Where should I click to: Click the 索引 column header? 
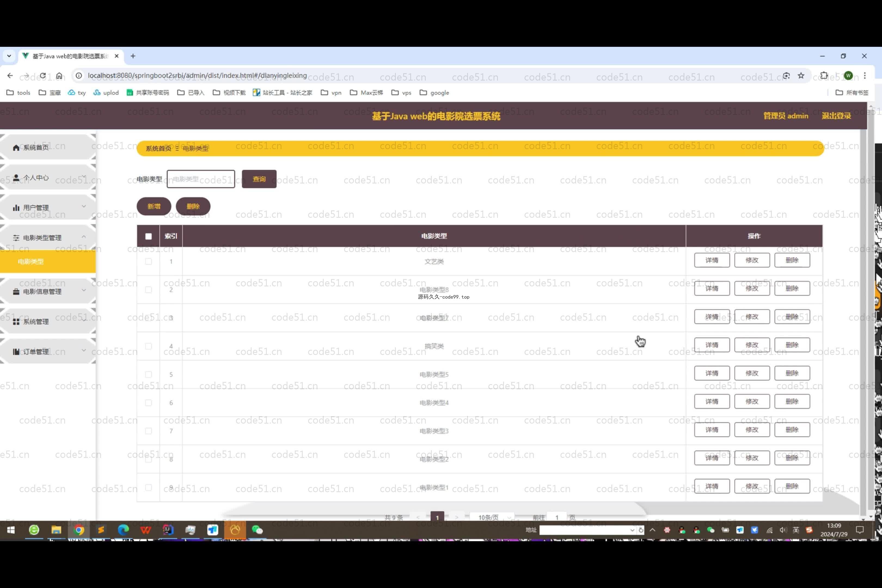click(171, 236)
